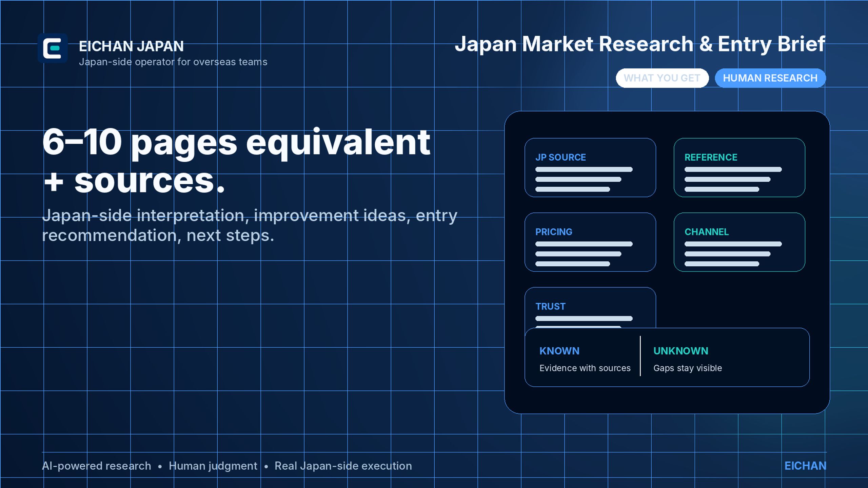The image size is (868, 488).
Task: Open the CHANNEL card
Action: tap(739, 242)
